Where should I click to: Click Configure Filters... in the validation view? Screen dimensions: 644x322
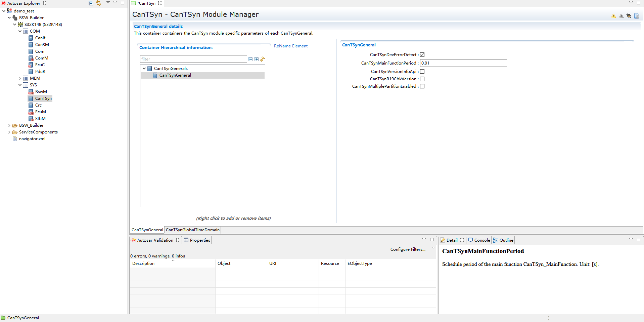click(408, 249)
